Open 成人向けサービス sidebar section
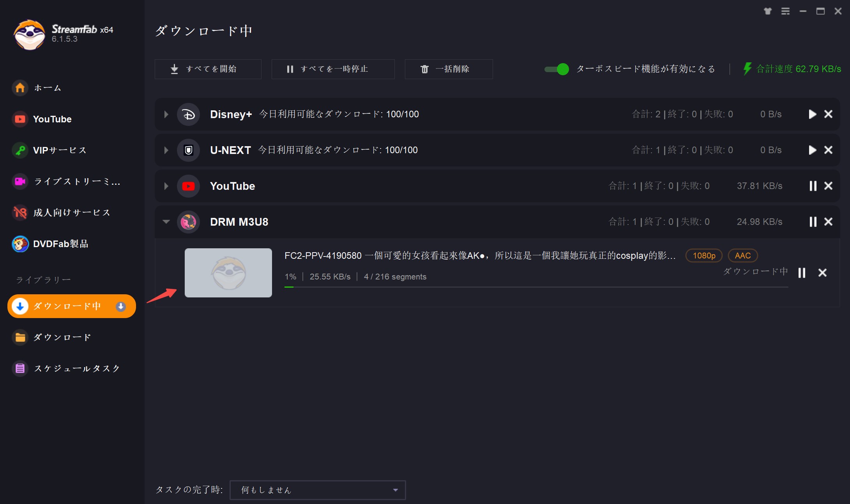 [72, 212]
